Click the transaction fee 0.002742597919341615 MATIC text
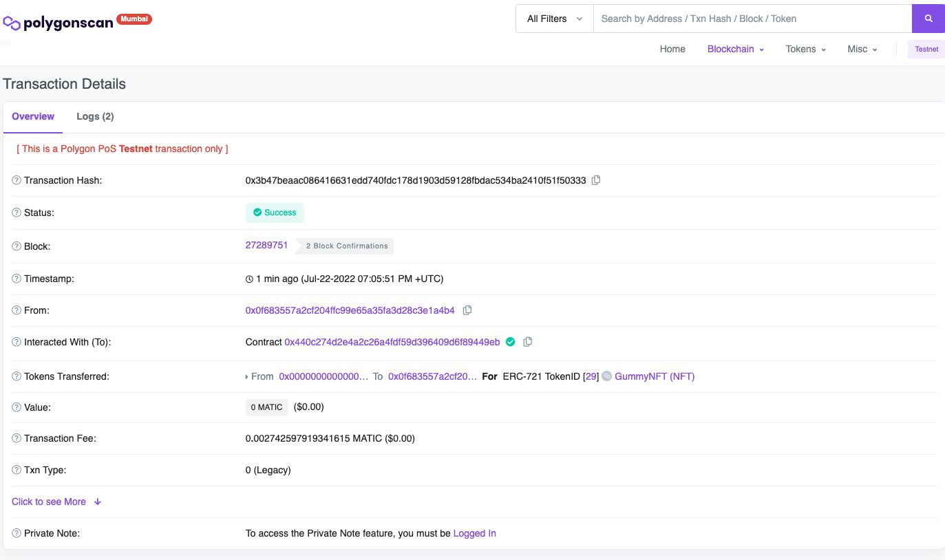The height and width of the screenshot is (560, 945). coord(330,438)
